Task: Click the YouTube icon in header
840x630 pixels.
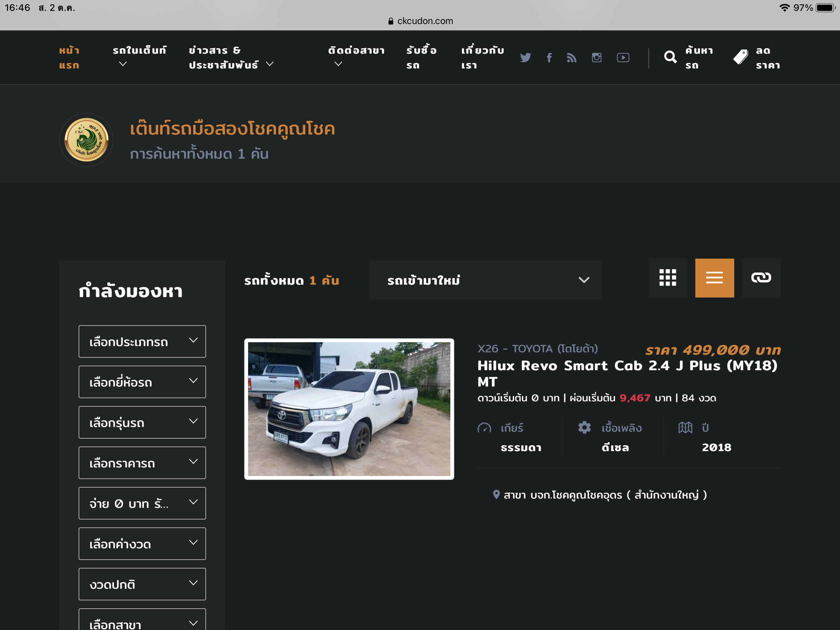Action: pos(623,58)
